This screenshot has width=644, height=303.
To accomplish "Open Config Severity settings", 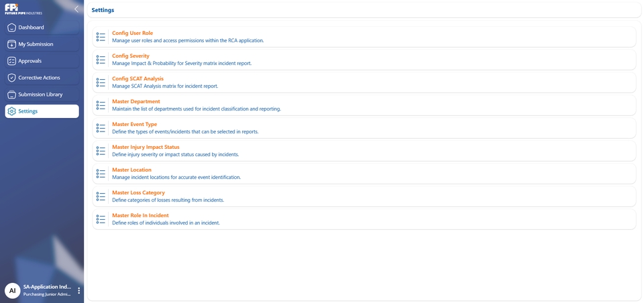I will click(x=131, y=56).
